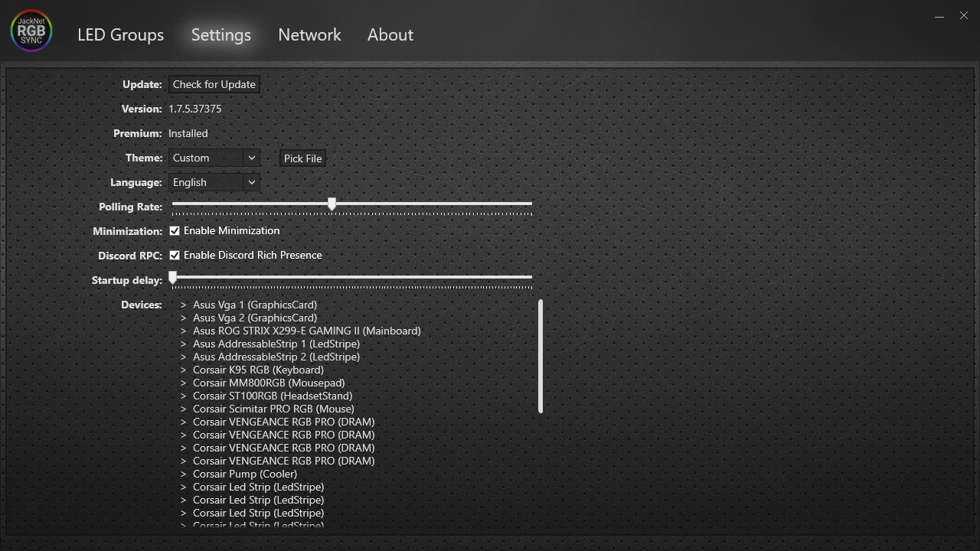Expand Asus Vga 1 (GraphicsCard) entry
This screenshot has width=980, height=551.
click(184, 305)
